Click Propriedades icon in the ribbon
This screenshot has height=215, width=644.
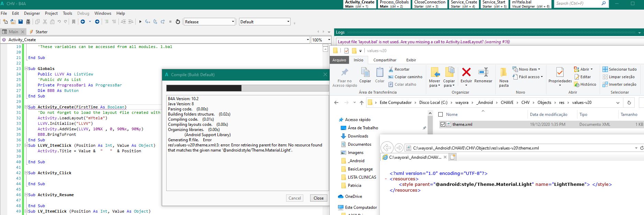[x=560, y=72]
